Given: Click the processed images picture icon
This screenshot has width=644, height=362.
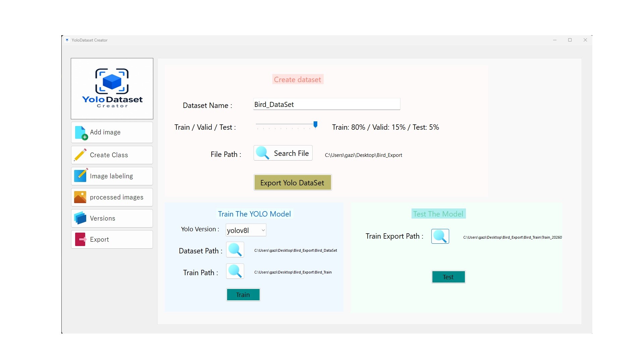Looking at the screenshot, I should click(80, 197).
